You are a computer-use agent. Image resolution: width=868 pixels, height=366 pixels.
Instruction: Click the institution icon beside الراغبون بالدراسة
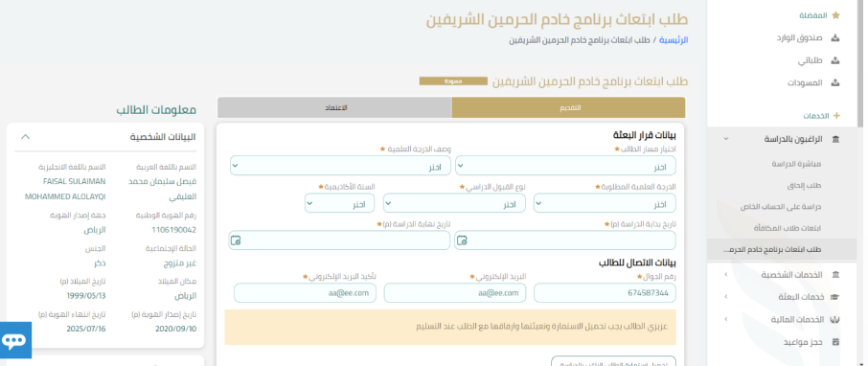pyautogui.click(x=835, y=139)
